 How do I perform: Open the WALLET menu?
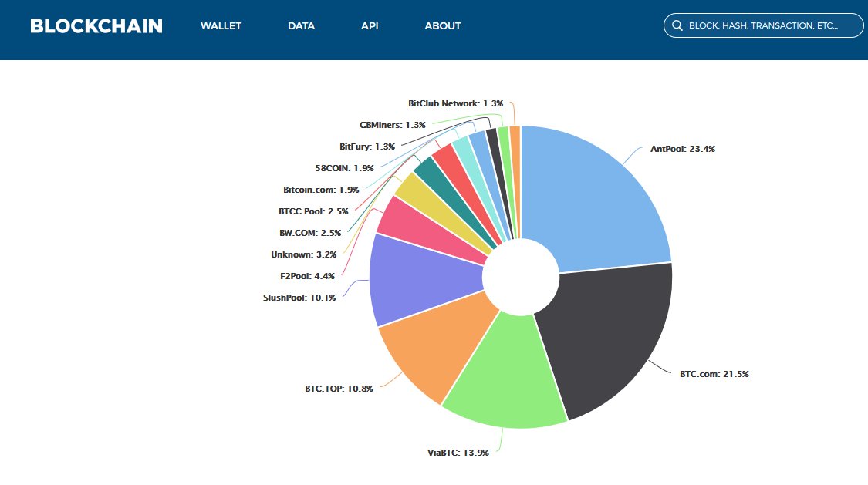point(221,26)
